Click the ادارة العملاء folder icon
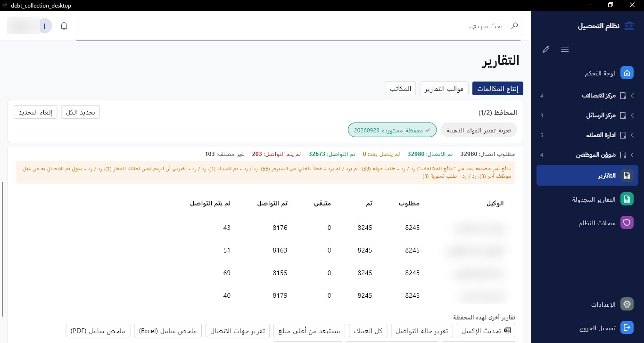This screenshot has width=644, height=343. pos(623,135)
